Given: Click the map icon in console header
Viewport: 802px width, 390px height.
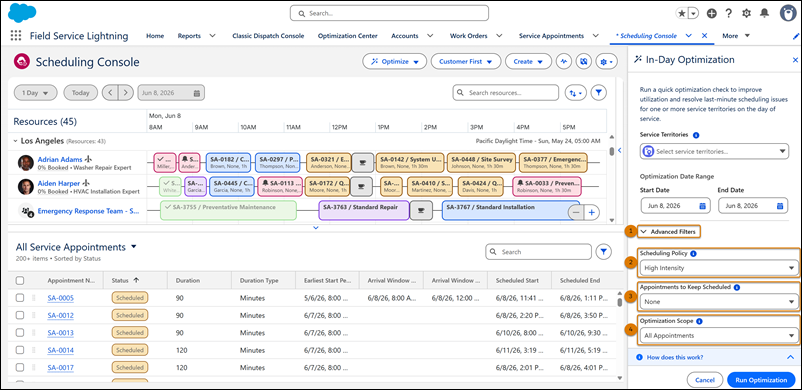Looking at the screenshot, I should click(x=584, y=61).
